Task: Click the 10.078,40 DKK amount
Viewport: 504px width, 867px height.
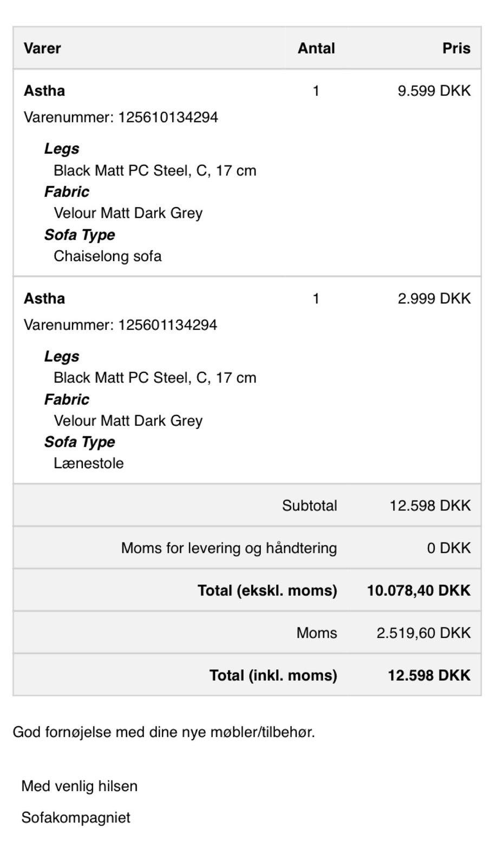Action: 418,590
